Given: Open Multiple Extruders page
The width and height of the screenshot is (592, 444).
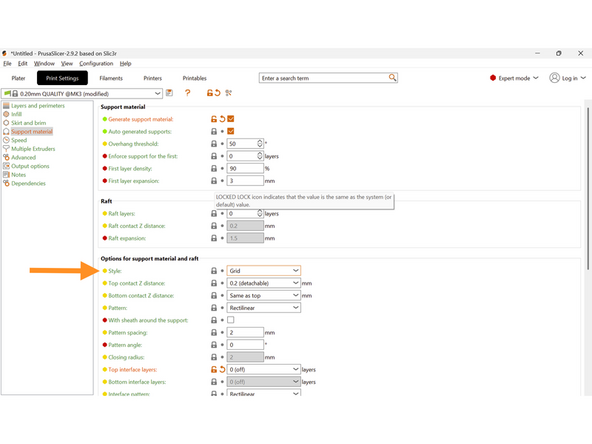Looking at the screenshot, I should point(33,149).
